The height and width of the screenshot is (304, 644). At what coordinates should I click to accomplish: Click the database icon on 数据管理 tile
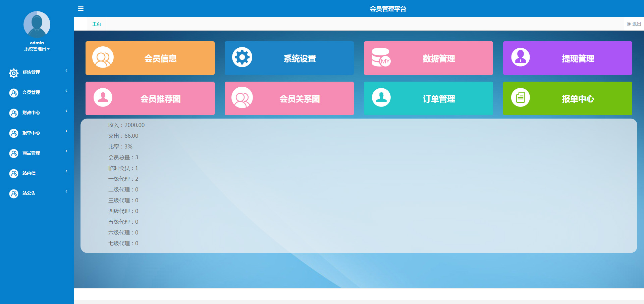pos(381,57)
